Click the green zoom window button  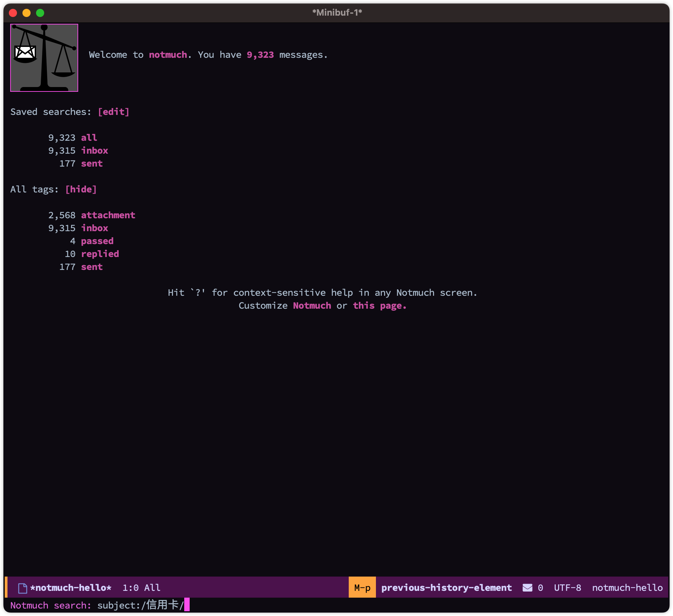tap(40, 13)
